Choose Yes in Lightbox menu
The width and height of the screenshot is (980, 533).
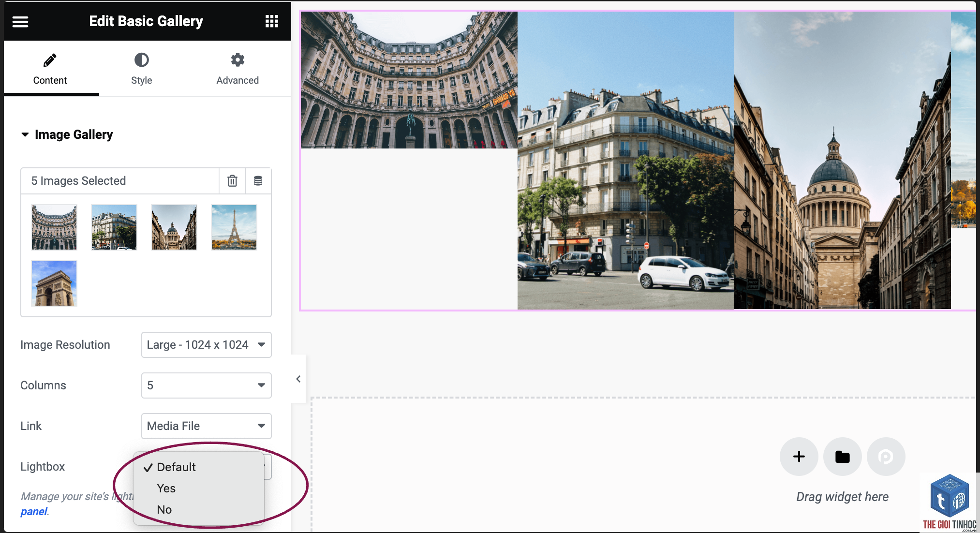[199, 489]
